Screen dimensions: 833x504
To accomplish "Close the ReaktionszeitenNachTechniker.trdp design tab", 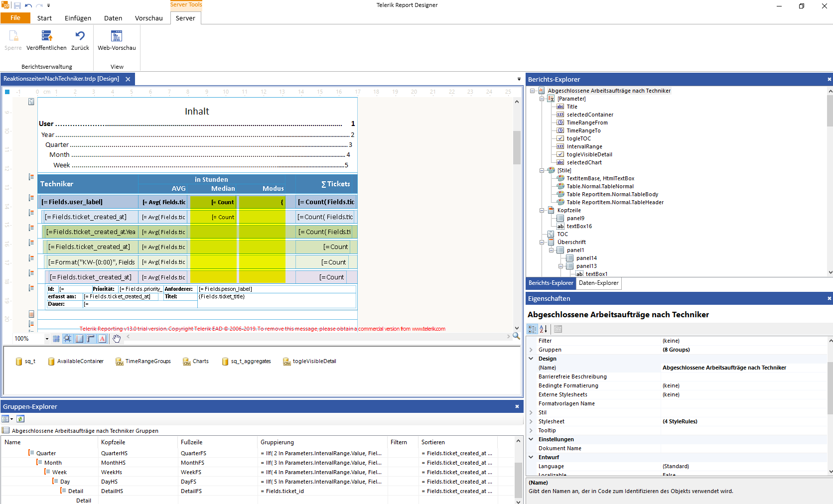I will tap(128, 79).
